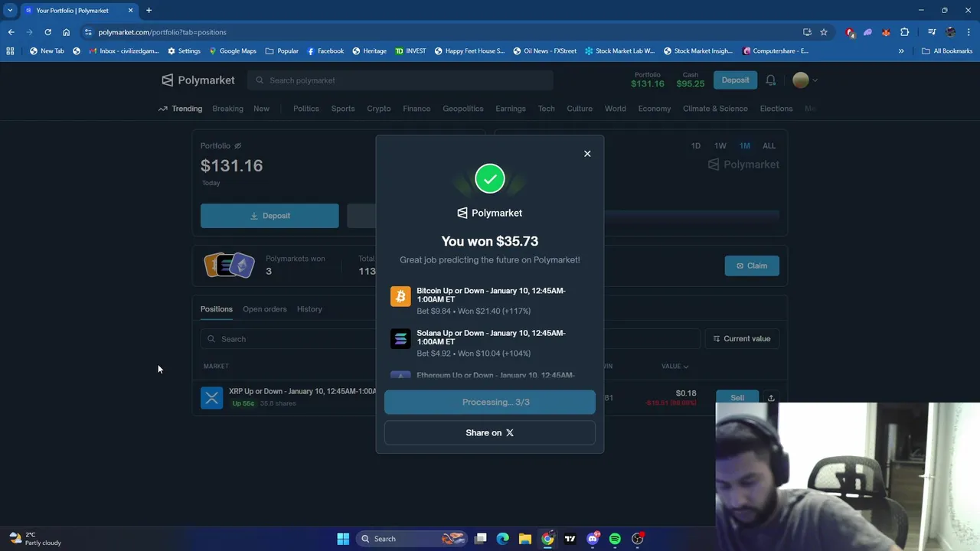The height and width of the screenshot is (551, 980).
Task: Open Solana Up or Down January 10 market
Action: (x=491, y=337)
